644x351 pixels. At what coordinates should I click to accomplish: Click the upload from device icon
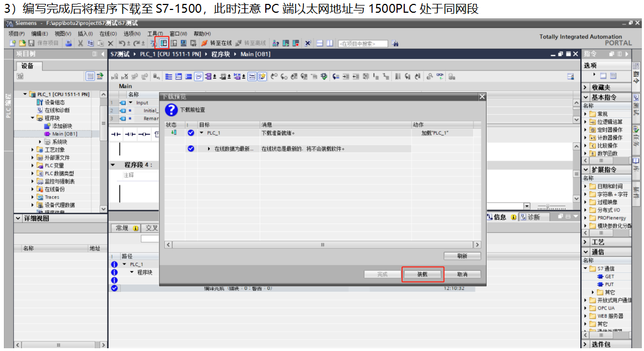point(174,43)
